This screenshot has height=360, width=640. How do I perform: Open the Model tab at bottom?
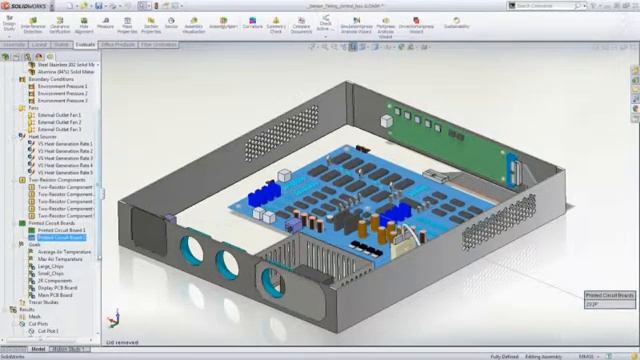pos(38,349)
